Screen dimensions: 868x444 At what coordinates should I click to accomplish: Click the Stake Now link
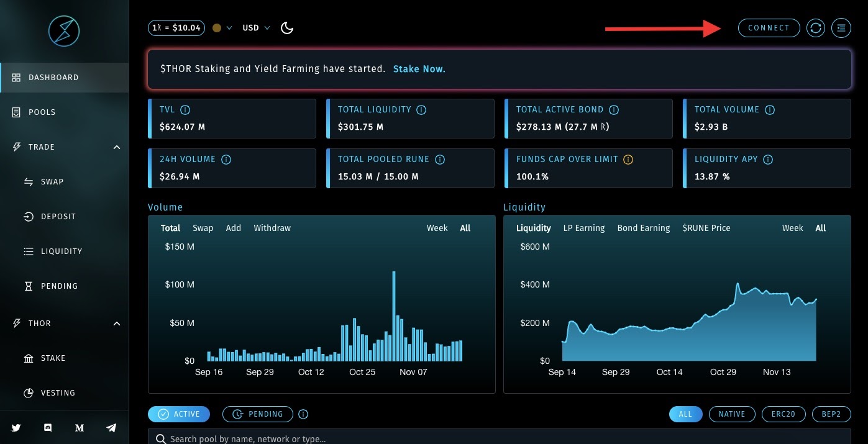click(419, 69)
